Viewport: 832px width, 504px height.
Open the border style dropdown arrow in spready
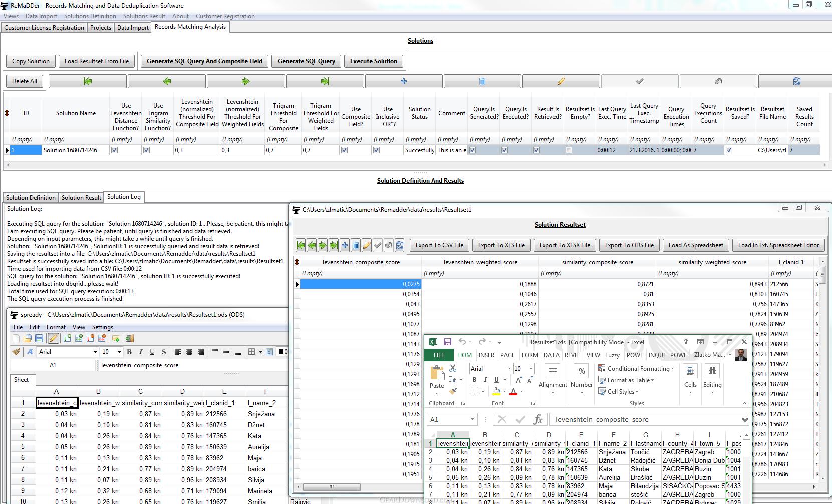click(x=260, y=352)
